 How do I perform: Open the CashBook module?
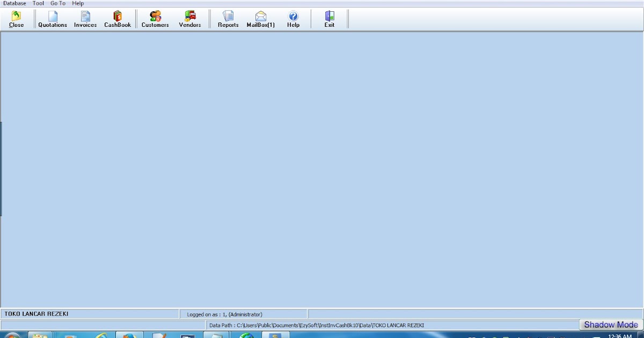118,19
